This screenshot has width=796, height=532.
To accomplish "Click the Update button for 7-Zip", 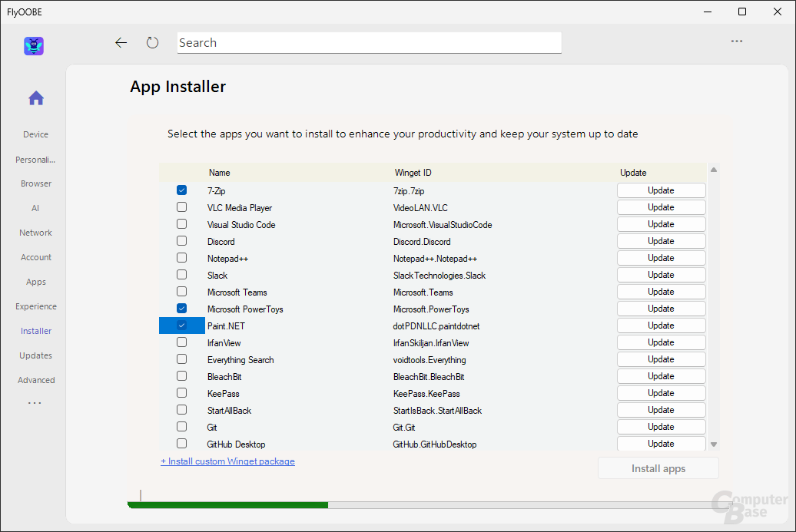I will click(x=661, y=190).
